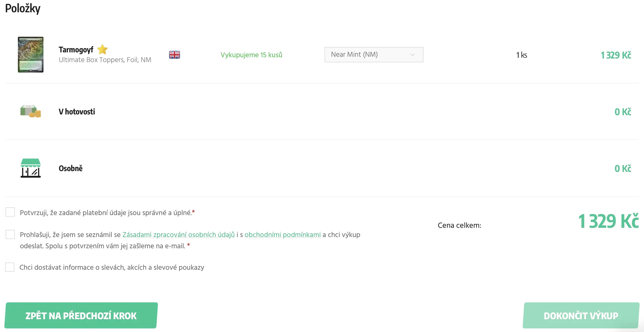Check the payment details confirmation checkbox

pyautogui.click(x=10, y=212)
